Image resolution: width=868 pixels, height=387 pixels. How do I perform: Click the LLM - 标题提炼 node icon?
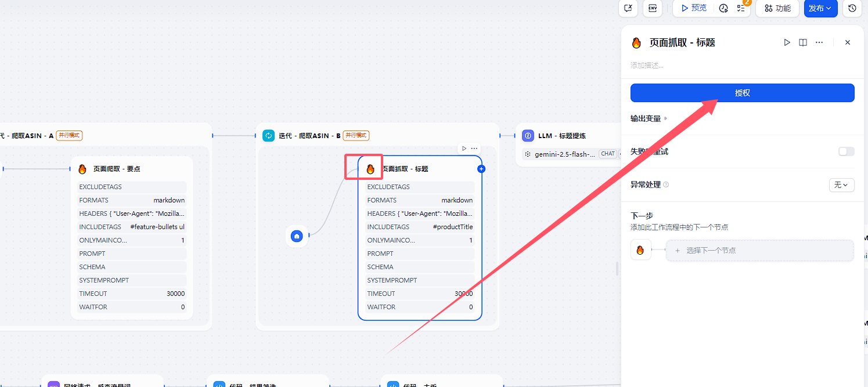[x=528, y=136]
